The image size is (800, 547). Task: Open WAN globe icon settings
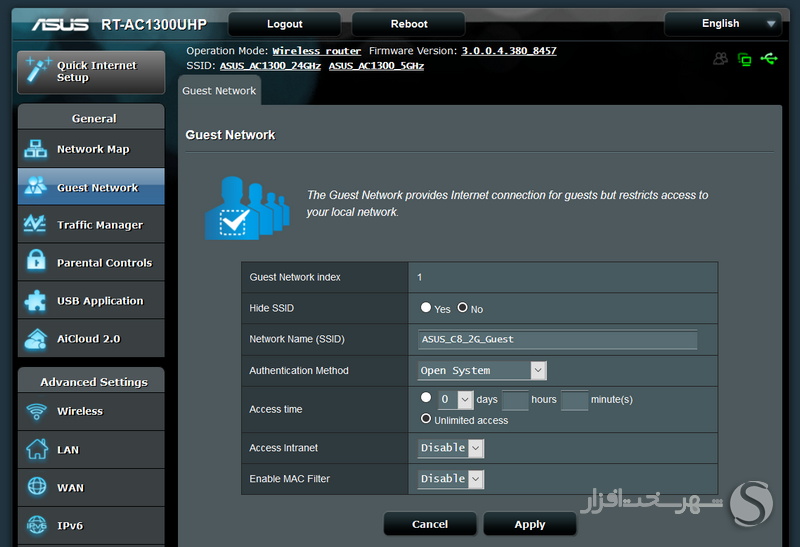37,486
